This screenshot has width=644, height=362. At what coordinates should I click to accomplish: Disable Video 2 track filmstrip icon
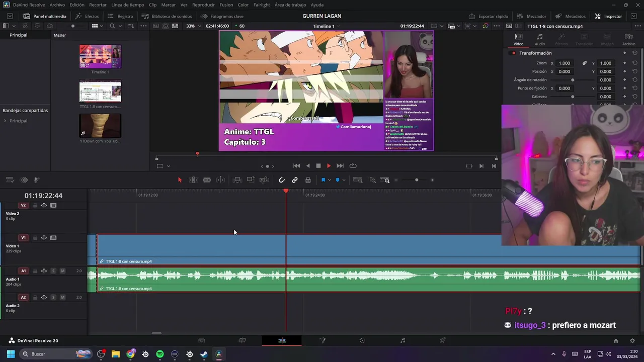53,205
